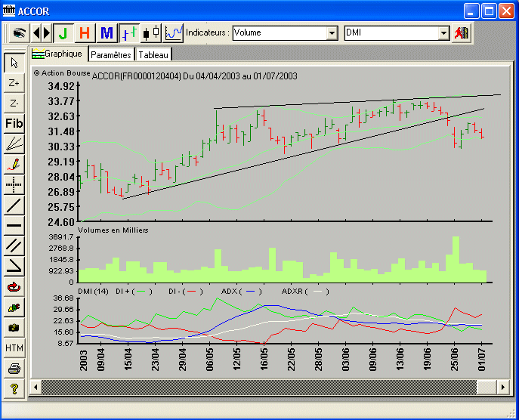The height and width of the screenshot is (420, 519).
Task: Click the 16/05 date axis label
Action: click(x=264, y=359)
